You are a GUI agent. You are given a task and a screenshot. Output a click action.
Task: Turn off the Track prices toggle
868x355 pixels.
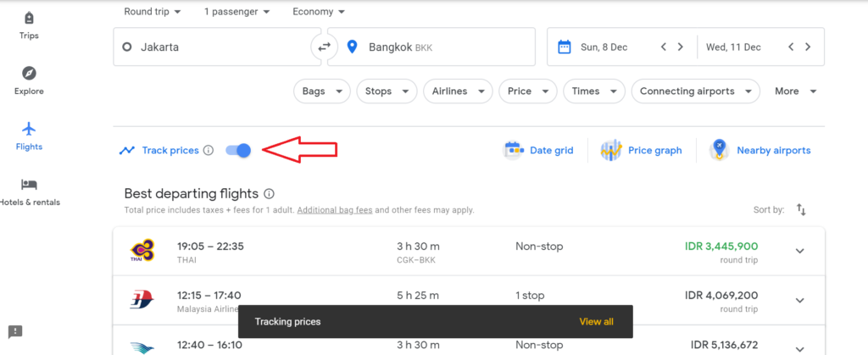coord(238,150)
